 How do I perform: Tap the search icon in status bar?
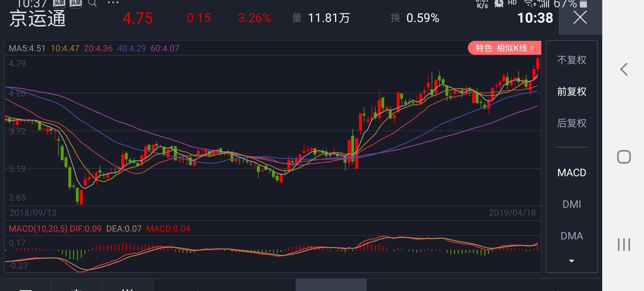tap(93, 3)
